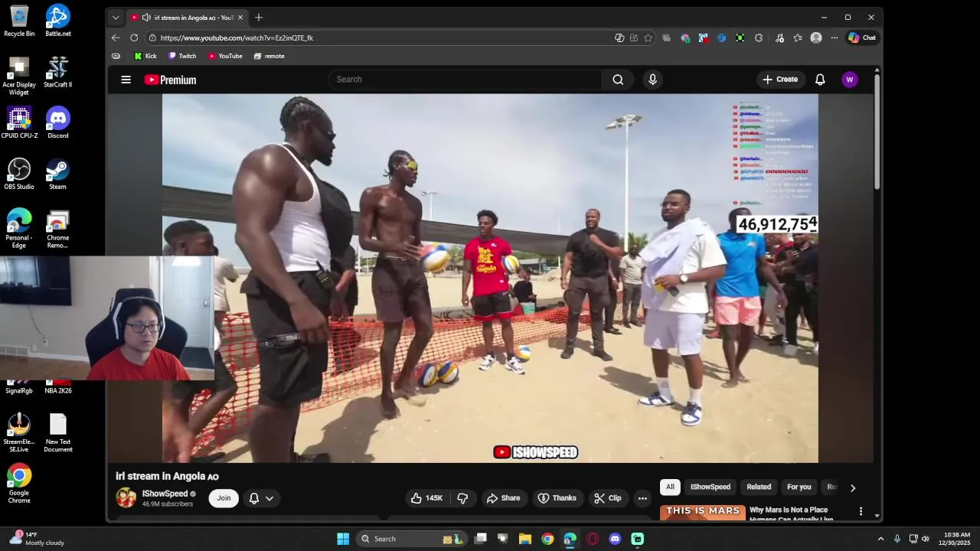Select the For you filter chip
This screenshot has height=551, width=980.
(799, 487)
